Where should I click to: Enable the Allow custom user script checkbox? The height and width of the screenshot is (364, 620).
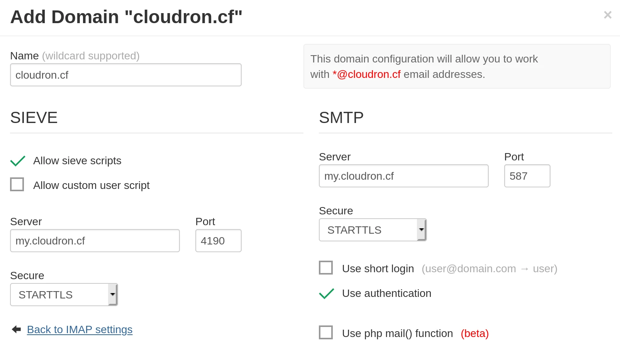pos(17,184)
